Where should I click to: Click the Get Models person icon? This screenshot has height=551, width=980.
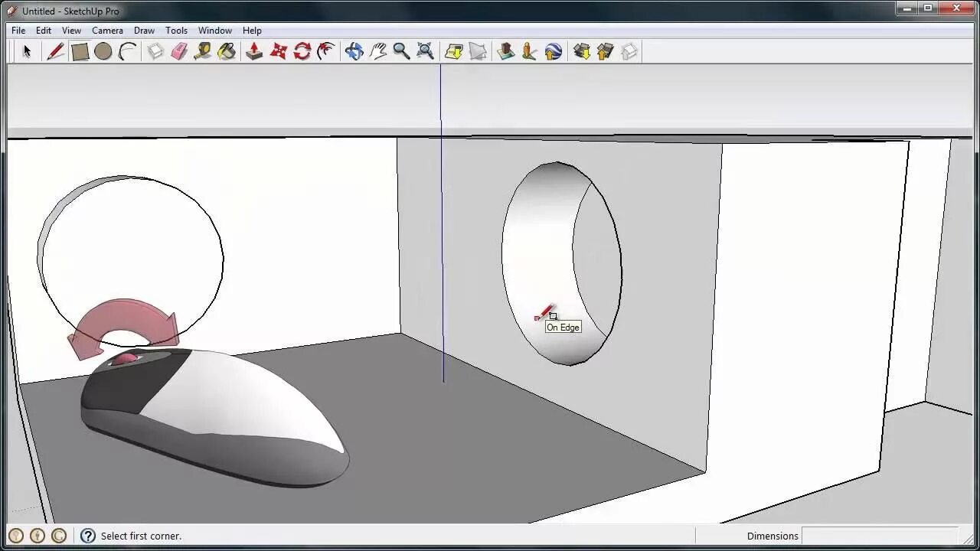point(530,51)
